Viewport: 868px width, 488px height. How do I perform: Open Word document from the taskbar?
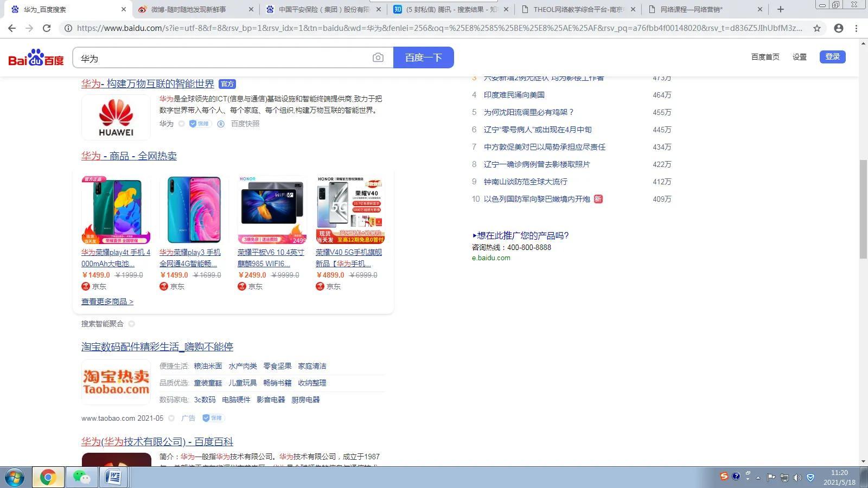pyautogui.click(x=113, y=477)
